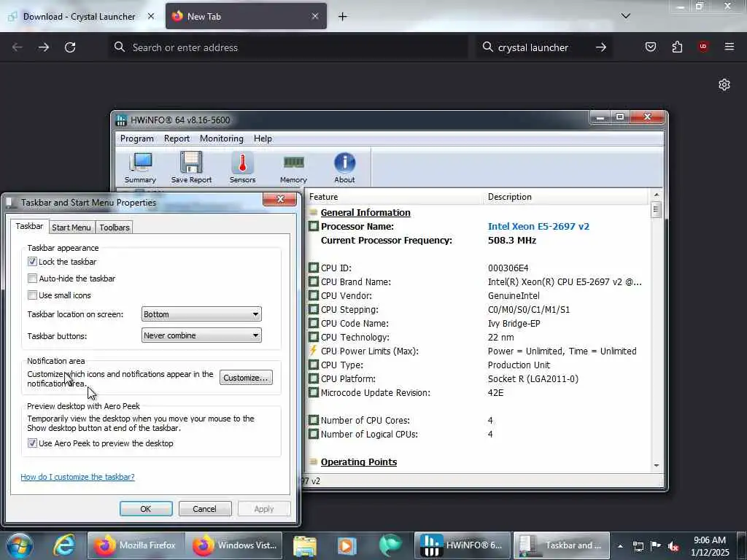Toggle Lock the taskbar checkbox
This screenshot has width=747, height=560.
coord(32,262)
